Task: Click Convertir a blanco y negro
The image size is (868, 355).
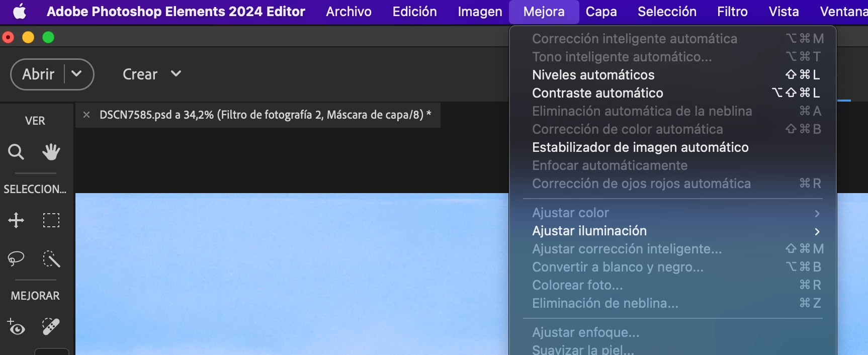Action: [673, 267]
